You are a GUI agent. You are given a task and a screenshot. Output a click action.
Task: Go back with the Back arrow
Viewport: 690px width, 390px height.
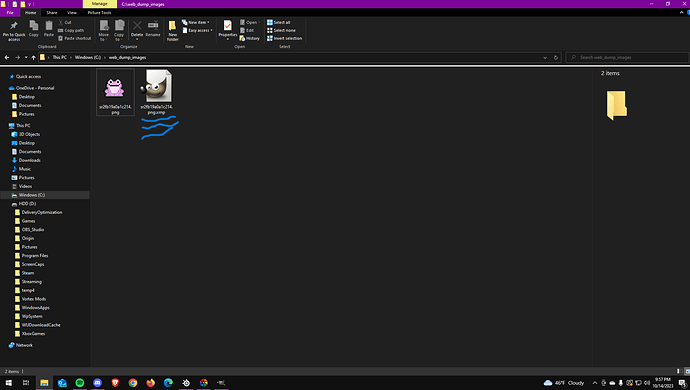7,57
